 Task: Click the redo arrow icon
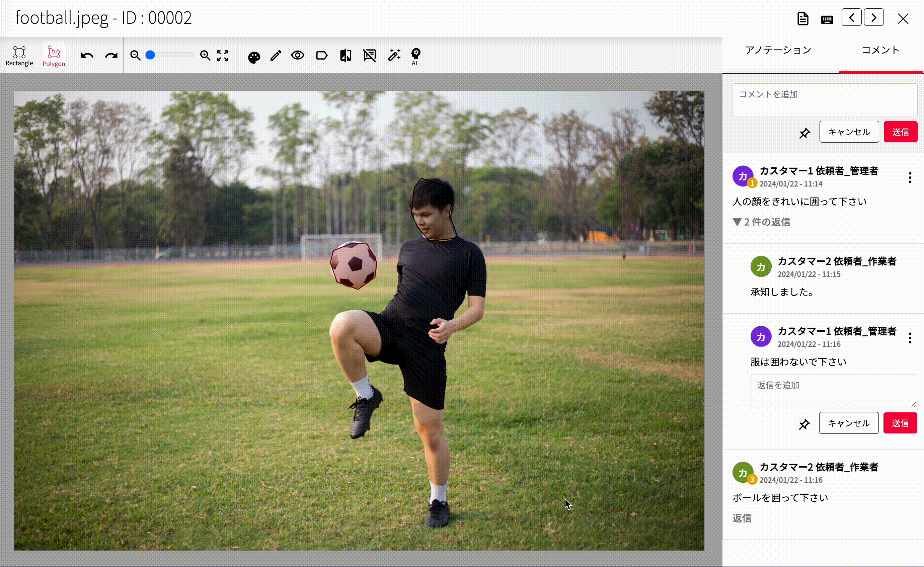tap(111, 56)
